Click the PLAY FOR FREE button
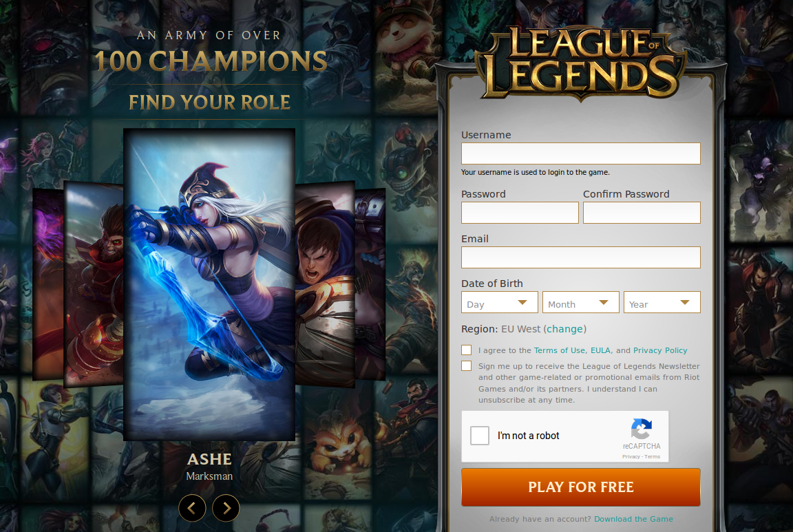Viewport: 793px width, 532px height. (x=580, y=487)
